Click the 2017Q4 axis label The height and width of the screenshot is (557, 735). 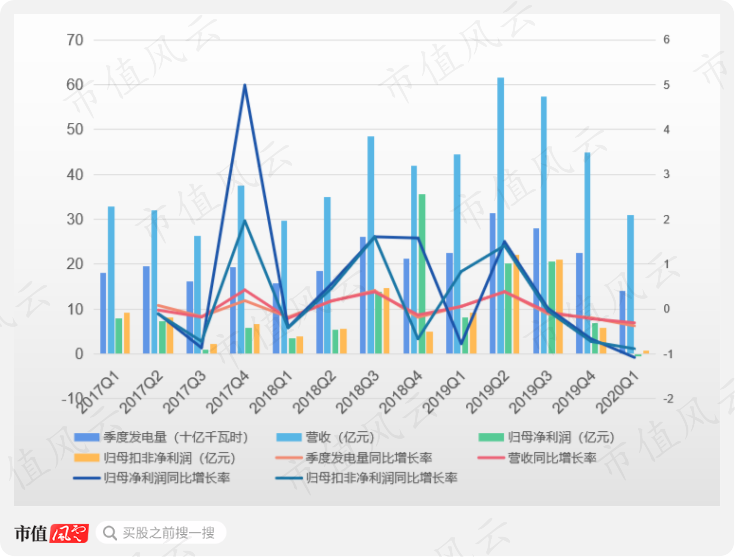[x=228, y=393]
